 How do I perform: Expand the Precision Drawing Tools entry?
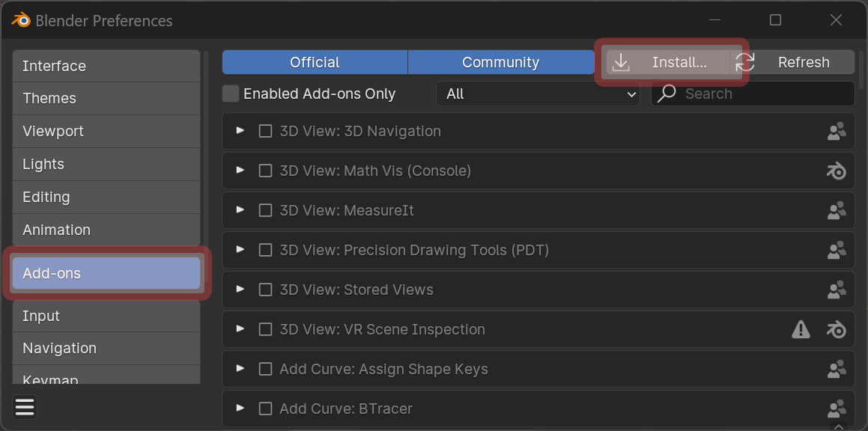click(240, 250)
